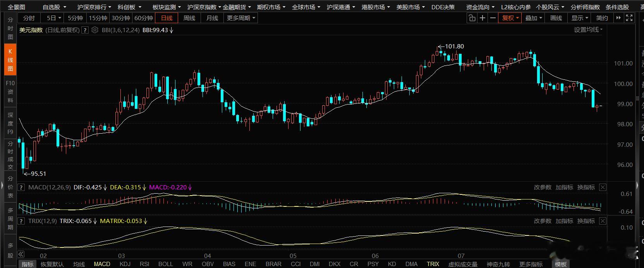Click 换指标 in TRIX panel
644x268 pixels.
(586, 221)
